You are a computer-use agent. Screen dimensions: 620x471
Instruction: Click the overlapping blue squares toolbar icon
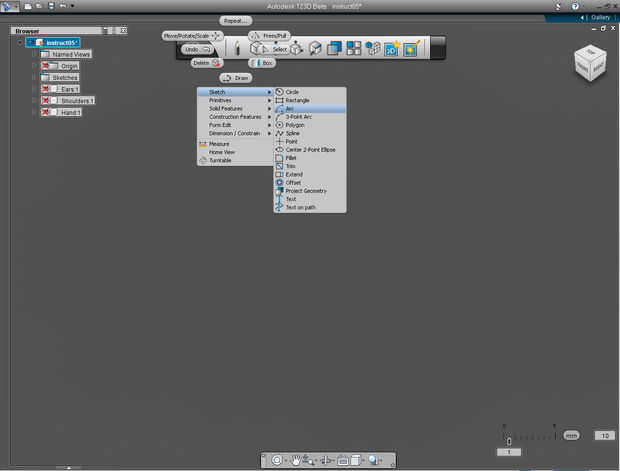pyautogui.click(x=334, y=48)
